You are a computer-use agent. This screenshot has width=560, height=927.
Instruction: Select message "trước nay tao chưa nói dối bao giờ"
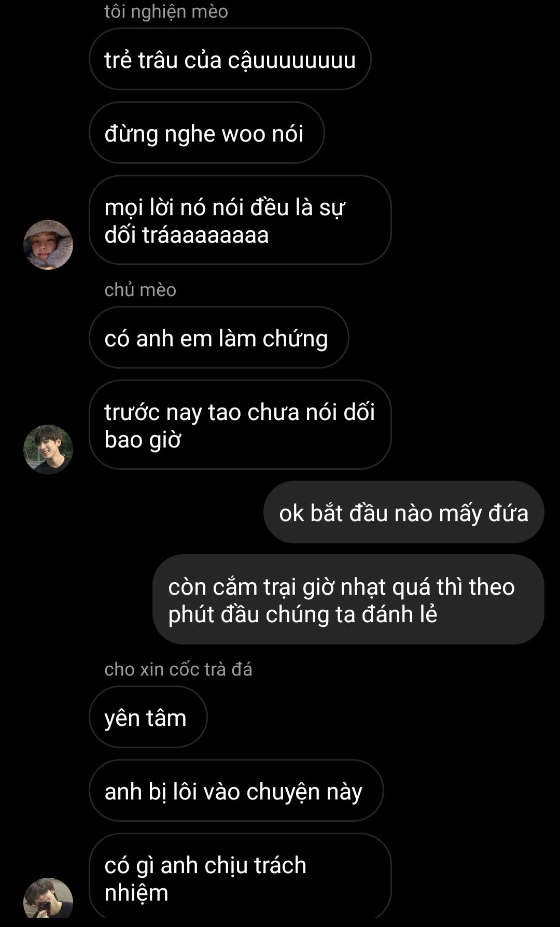(240, 425)
